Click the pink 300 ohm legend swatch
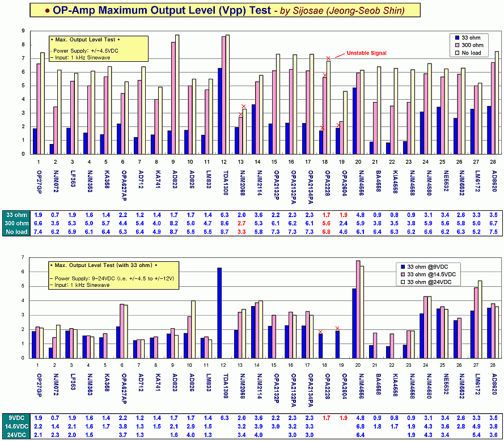The width and height of the screenshot is (504, 441). (x=457, y=45)
